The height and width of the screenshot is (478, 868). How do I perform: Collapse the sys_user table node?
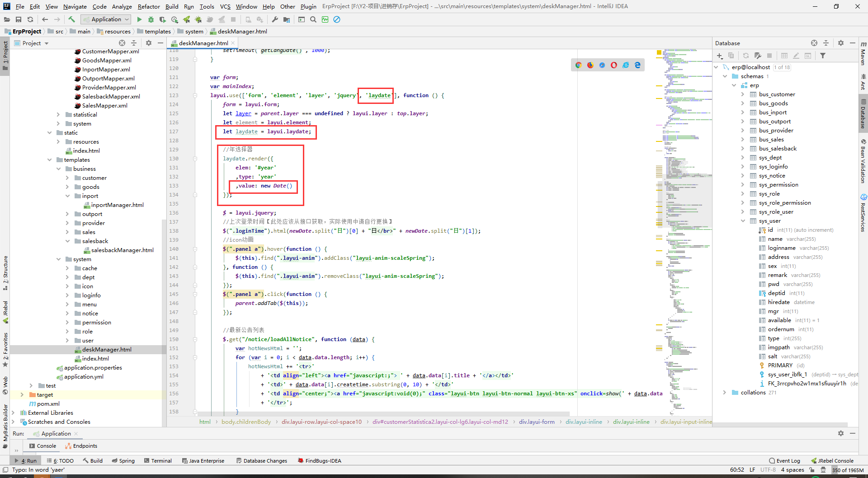click(x=743, y=221)
